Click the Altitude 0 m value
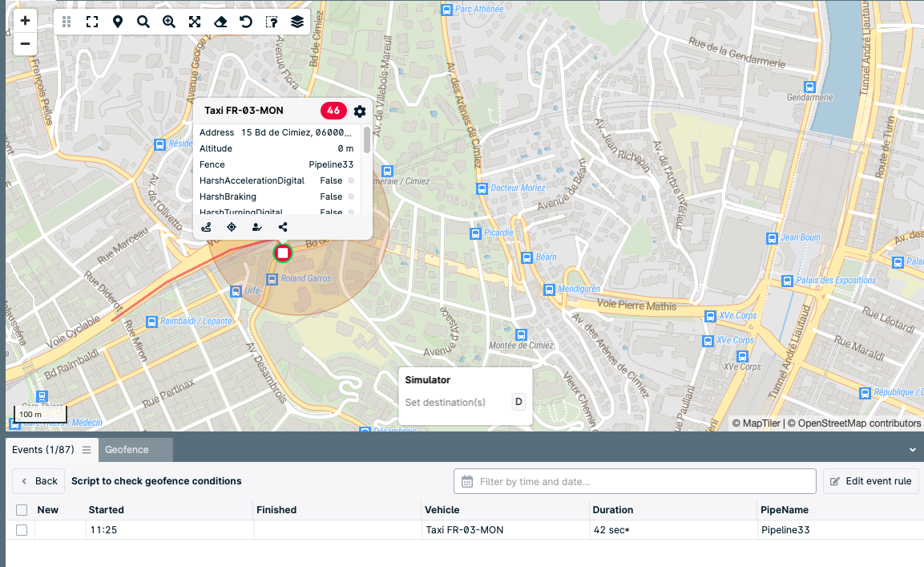Image resolution: width=924 pixels, height=567 pixels. (345, 148)
